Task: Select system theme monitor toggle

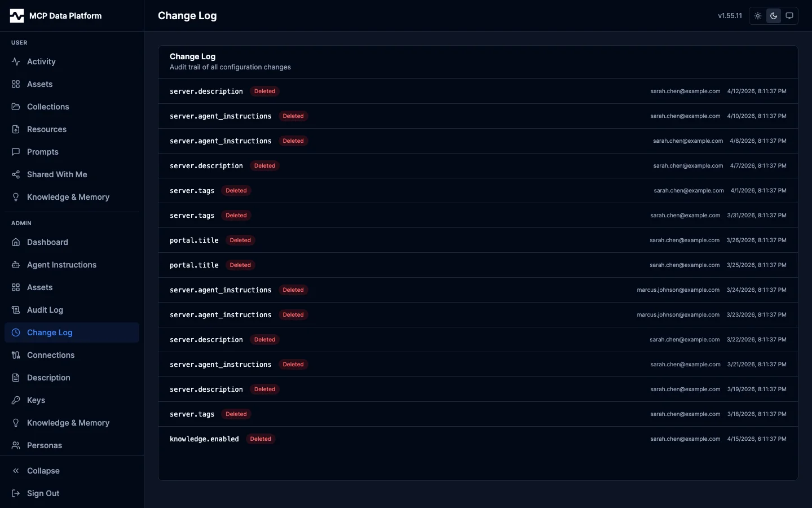Action: point(789,16)
